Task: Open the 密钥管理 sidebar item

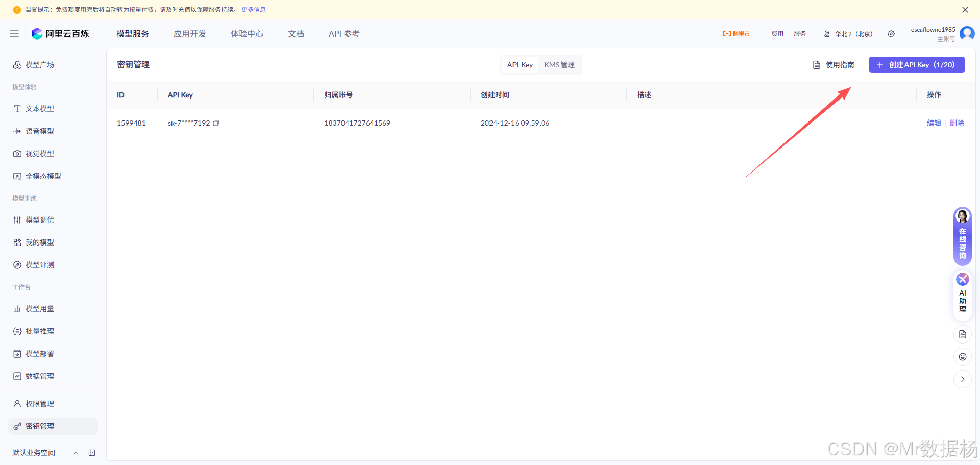Action: [x=40, y=426]
